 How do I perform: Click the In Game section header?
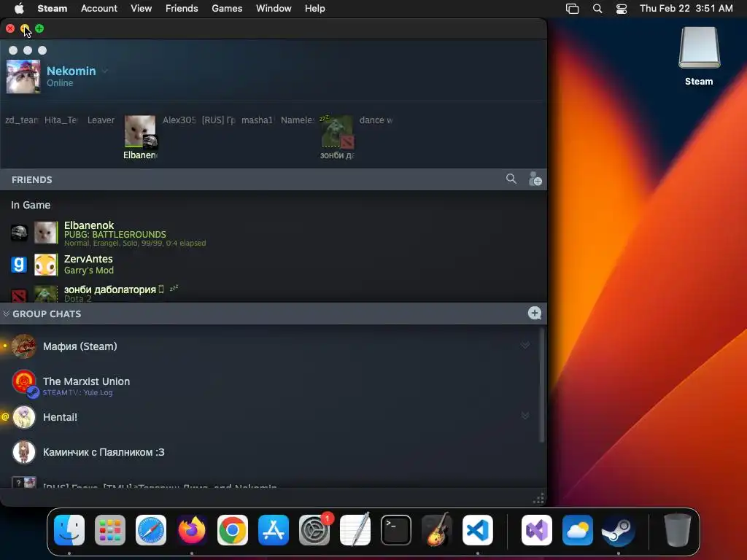(31, 205)
